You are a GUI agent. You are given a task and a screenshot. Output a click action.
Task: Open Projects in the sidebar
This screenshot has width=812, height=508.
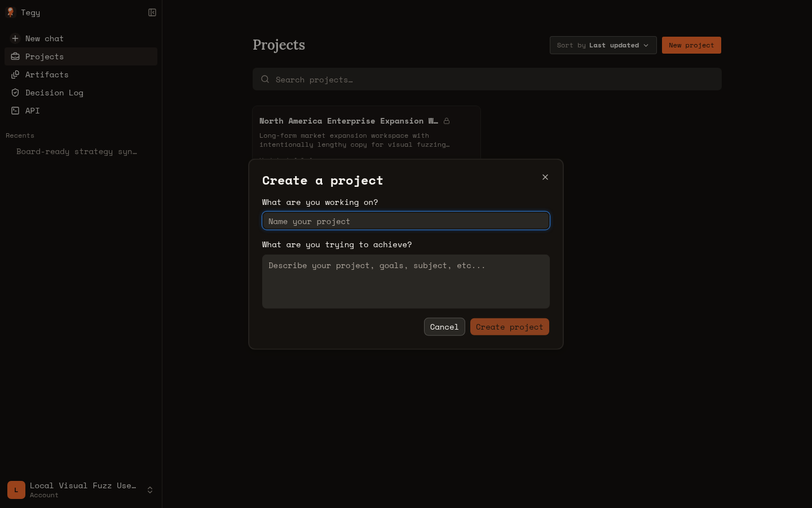(x=81, y=56)
